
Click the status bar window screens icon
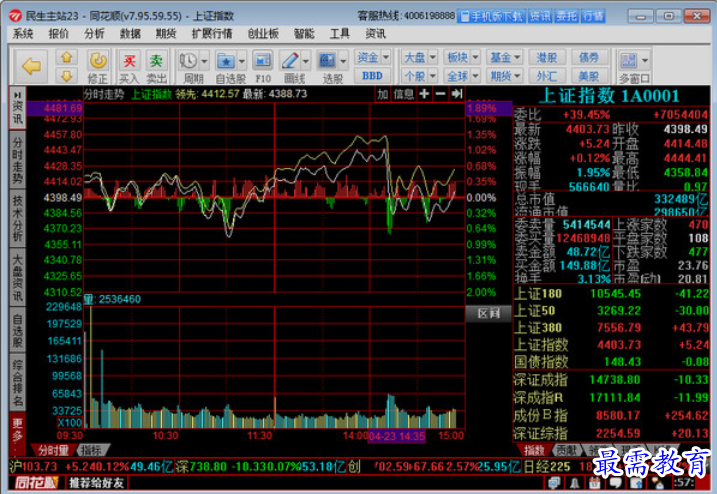[555, 483]
